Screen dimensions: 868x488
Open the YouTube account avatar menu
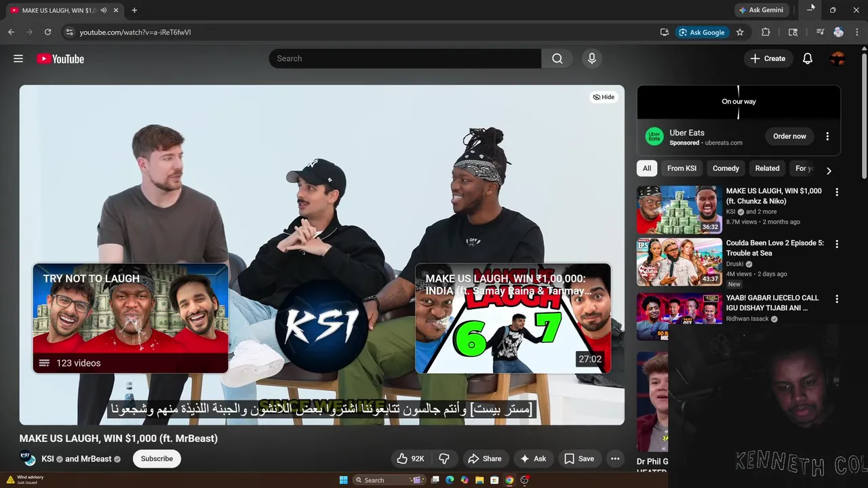coord(837,59)
